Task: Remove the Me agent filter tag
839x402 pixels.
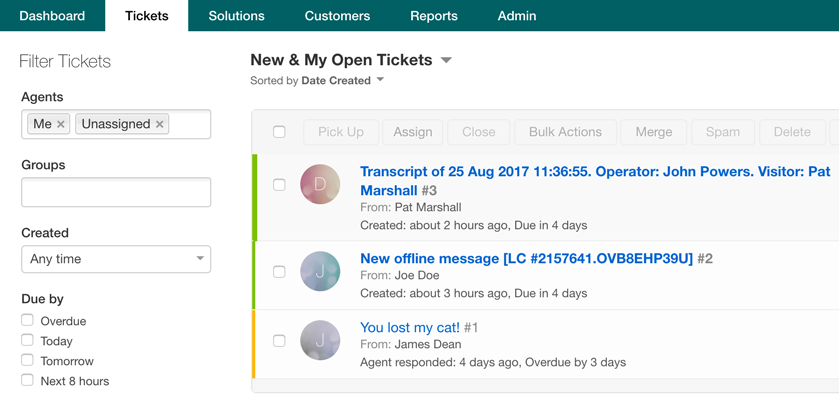Action: 60,124
